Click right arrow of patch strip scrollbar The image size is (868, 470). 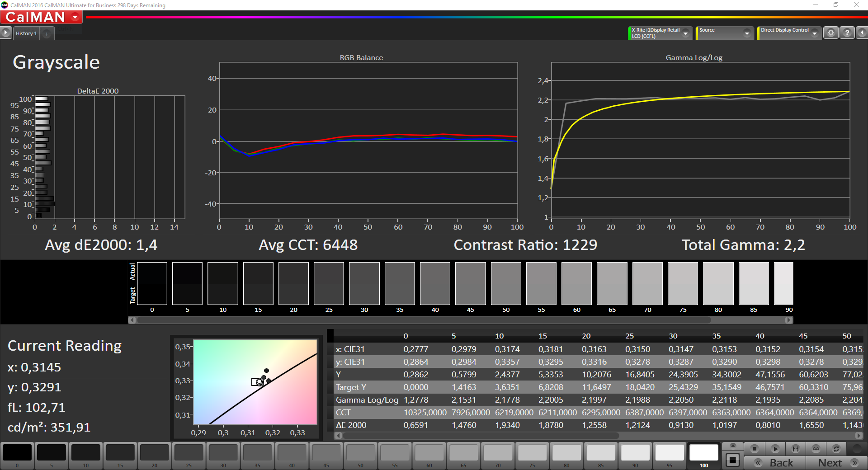[789, 320]
